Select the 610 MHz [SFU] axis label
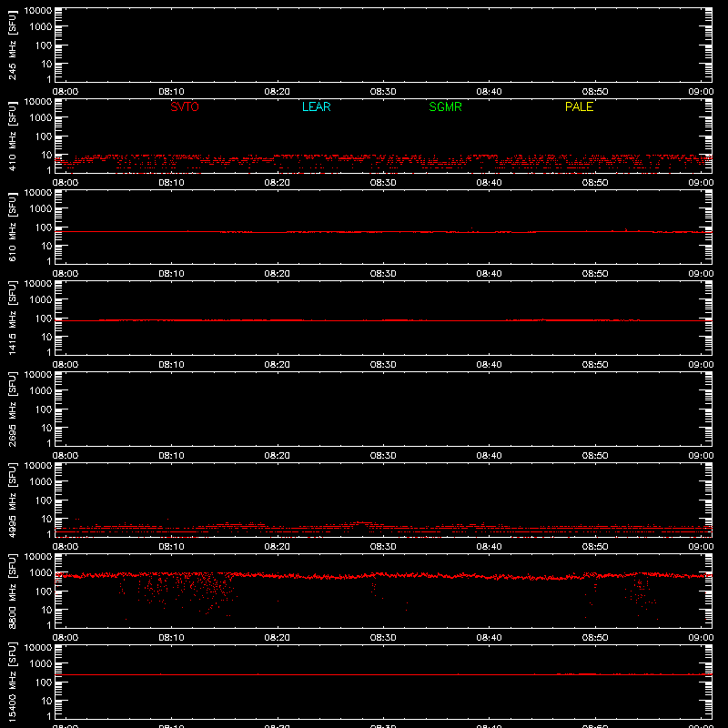 (x=13, y=227)
